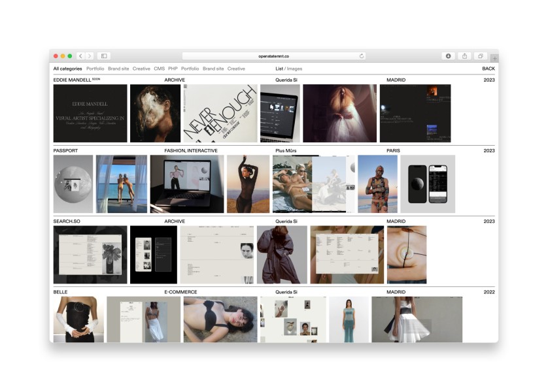548x392 pixels.
Task: Show the tab overview icon
Action: [481, 56]
